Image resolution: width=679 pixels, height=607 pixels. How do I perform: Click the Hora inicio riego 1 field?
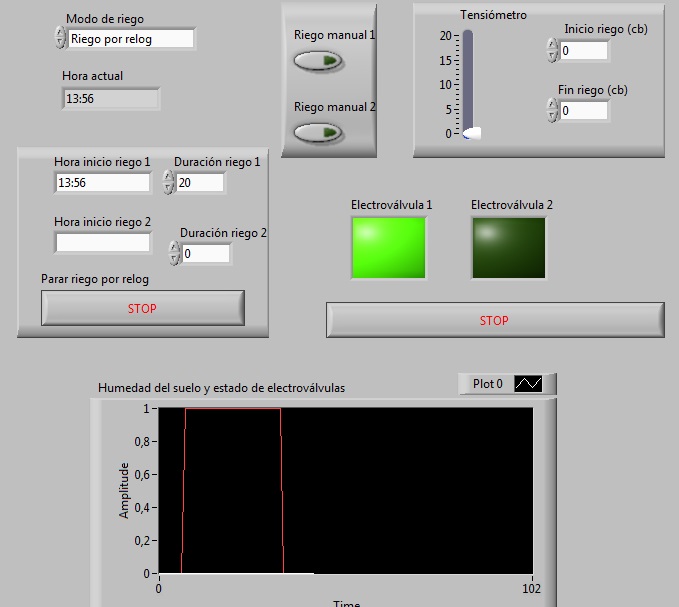103,182
